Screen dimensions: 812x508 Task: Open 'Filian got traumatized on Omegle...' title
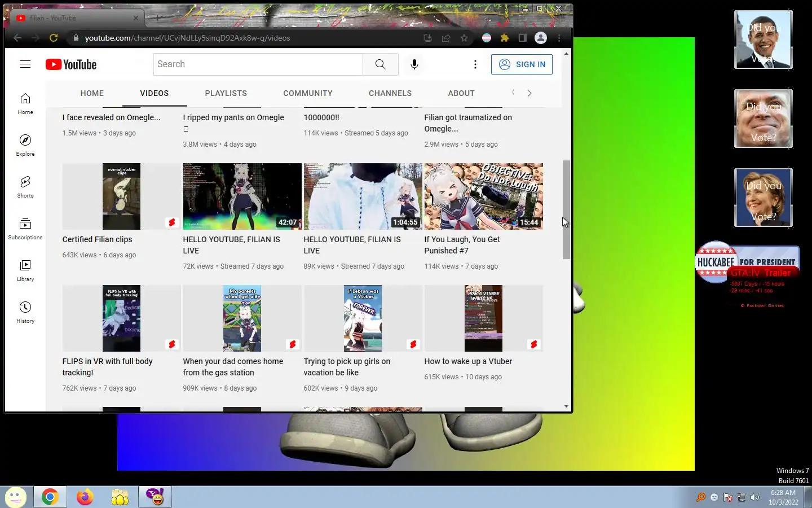tap(468, 123)
